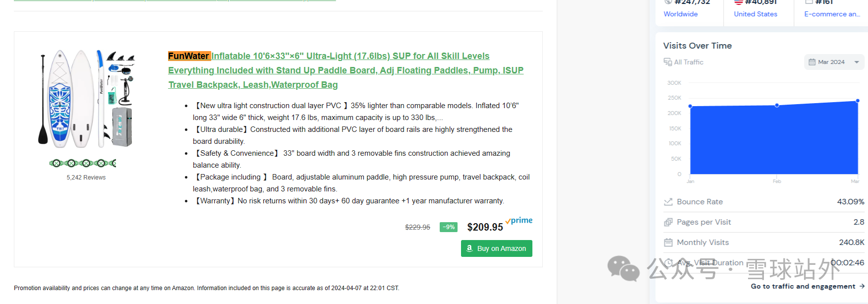
Task: Click the calendar icon beside Mar 2024
Action: coord(812,62)
